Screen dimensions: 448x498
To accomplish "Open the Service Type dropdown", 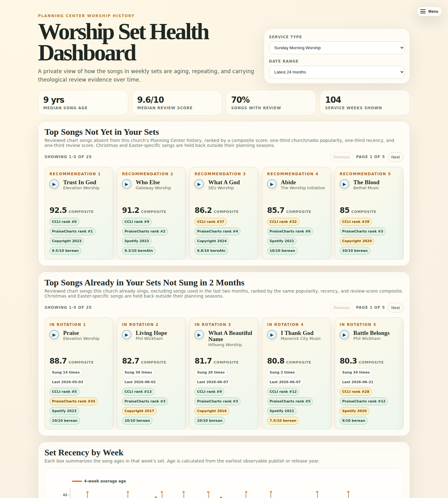I will [x=337, y=48].
